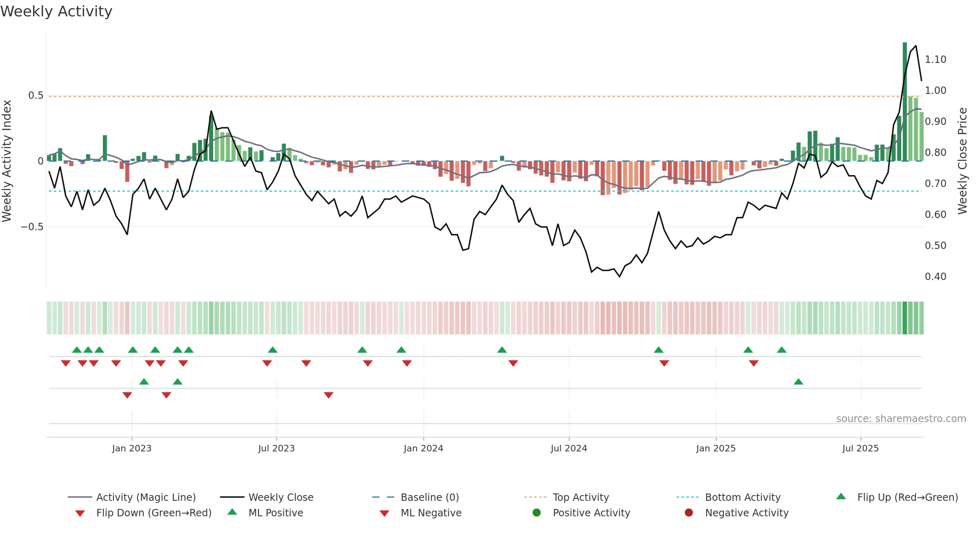Viewport: 980px width, 551px height.
Task: Click the −0.5 activity index tick label
Action: coord(32,227)
